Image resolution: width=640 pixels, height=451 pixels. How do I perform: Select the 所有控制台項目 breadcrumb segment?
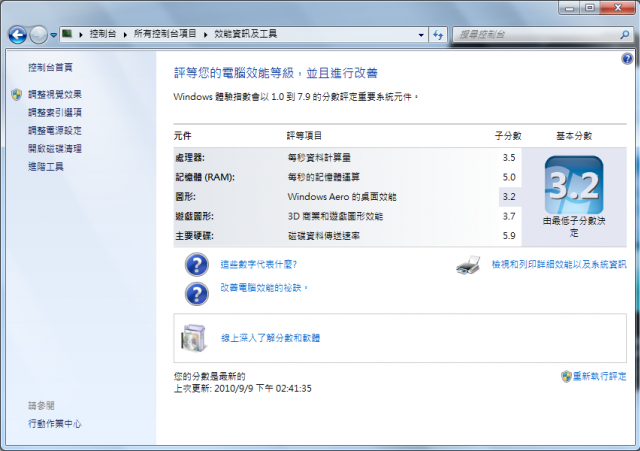pyautogui.click(x=165, y=34)
